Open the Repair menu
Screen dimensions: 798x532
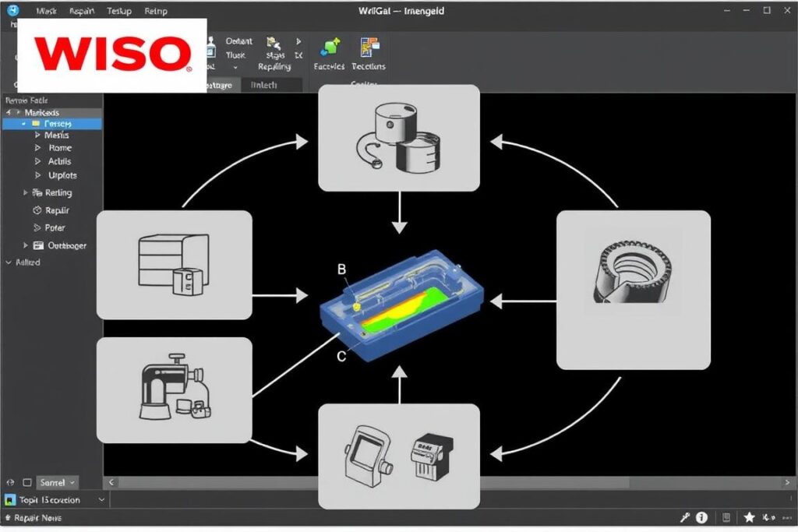pos(82,12)
